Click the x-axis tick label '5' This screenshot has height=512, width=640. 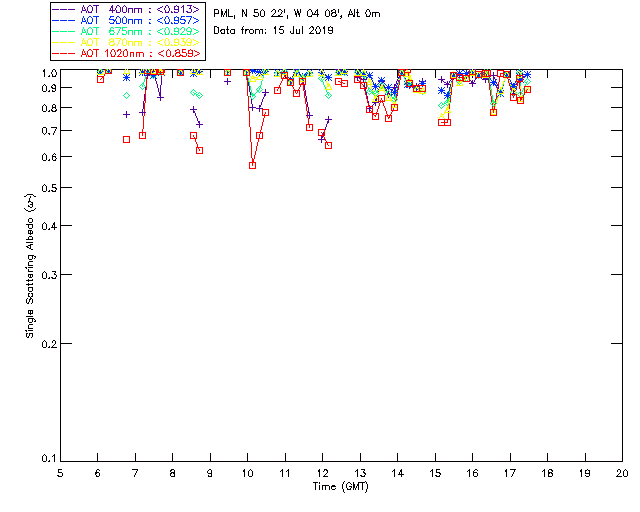[x=60, y=473]
